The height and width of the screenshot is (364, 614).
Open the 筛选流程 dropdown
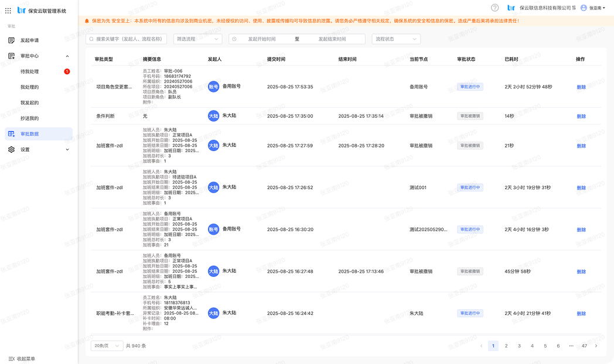197,39
